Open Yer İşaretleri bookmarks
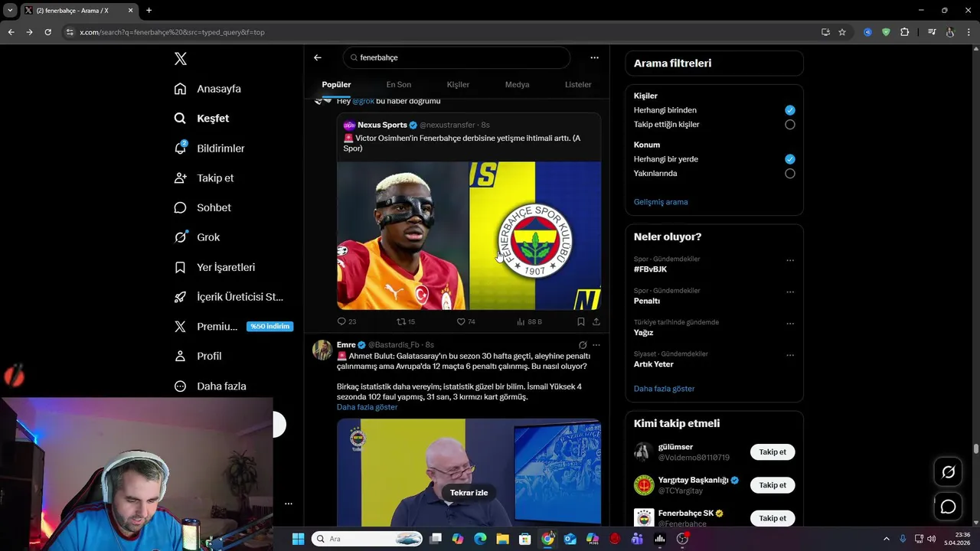 (214, 267)
